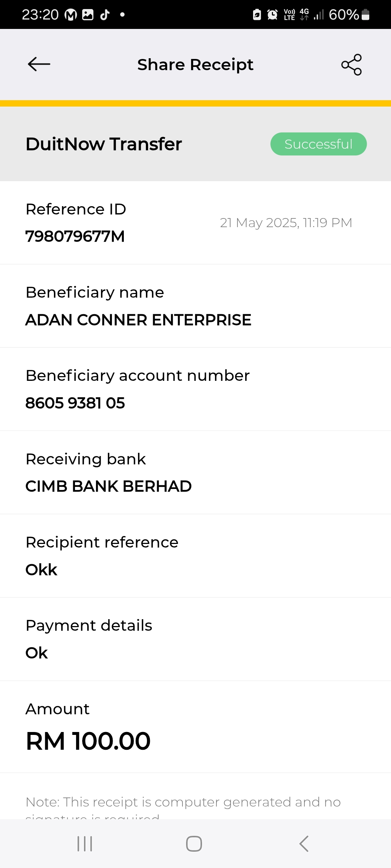This screenshot has height=868, width=391.
Task: Tap the Share Receipt title
Action: pyautogui.click(x=195, y=65)
